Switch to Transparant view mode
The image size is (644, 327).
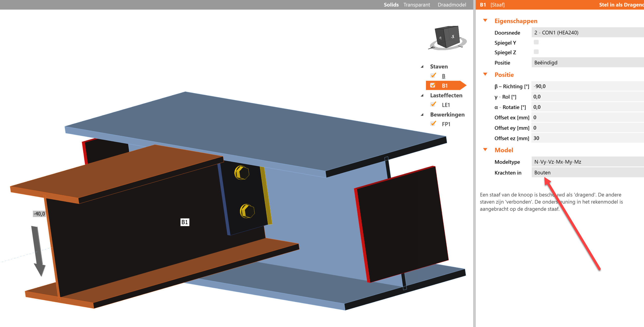pos(416,5)
